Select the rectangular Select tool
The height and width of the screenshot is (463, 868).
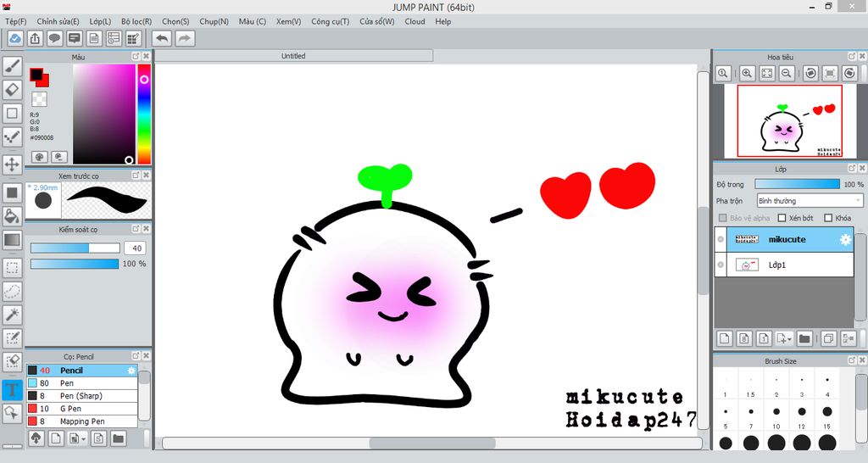(12, 268)
